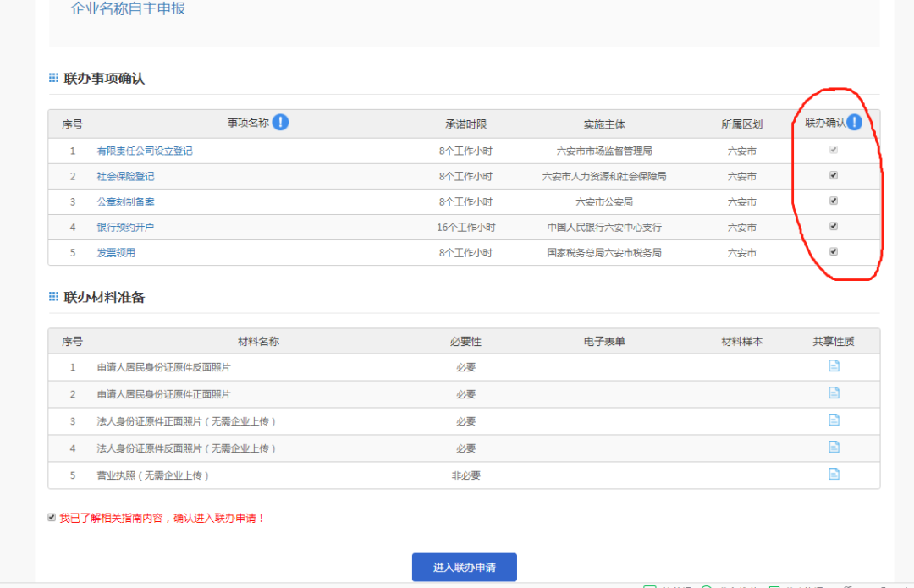The height and width of the screenshot is (588, 914).
Task: Open document icon for 申请人居民身份证原件反面照片
Action: (834, 366)
